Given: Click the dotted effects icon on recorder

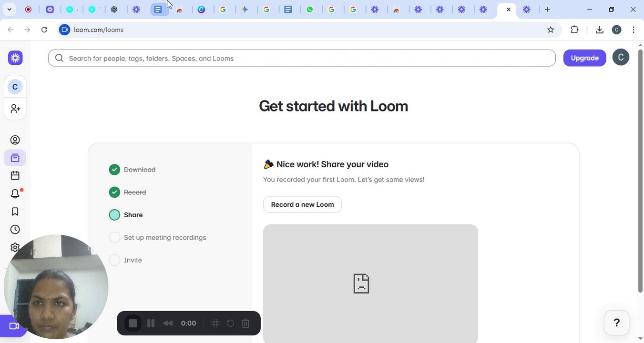Looking at the screenshot, I should click(215, 323).
